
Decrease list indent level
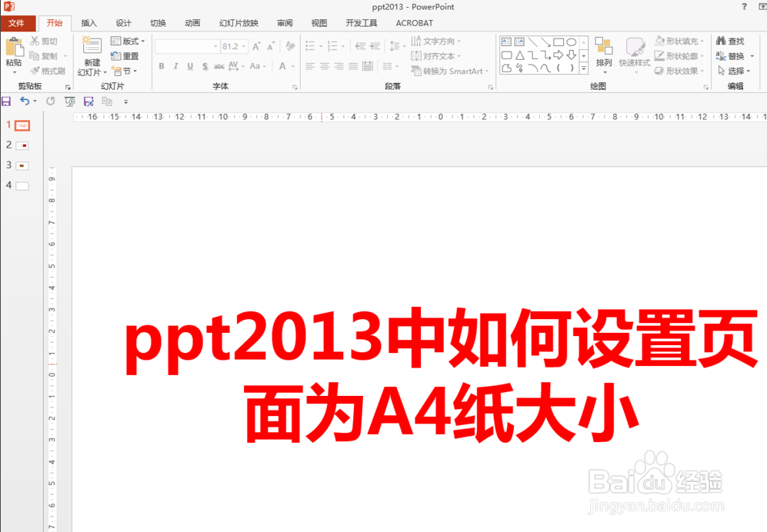(361, 46)
